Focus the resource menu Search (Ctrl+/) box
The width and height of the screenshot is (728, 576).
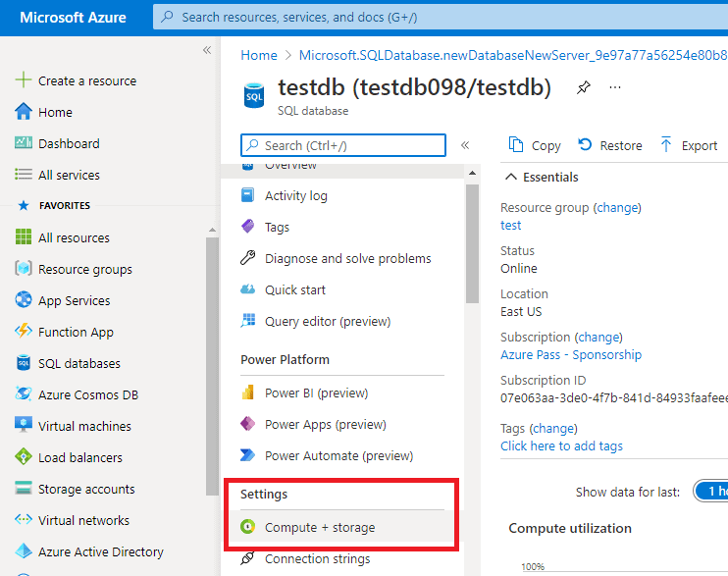coord(343,145)
